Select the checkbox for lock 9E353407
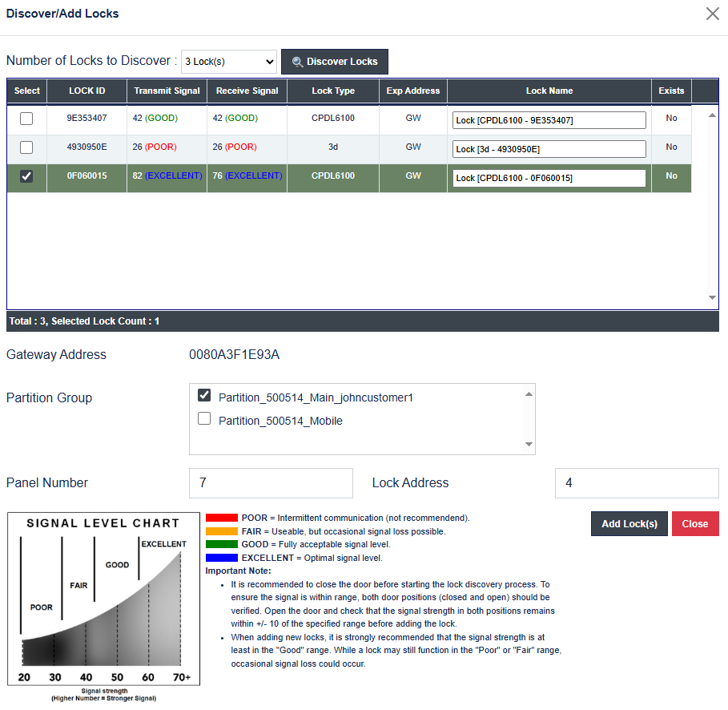Image resolution: width=728 pixels, height=710 pixels. [26, 119]
